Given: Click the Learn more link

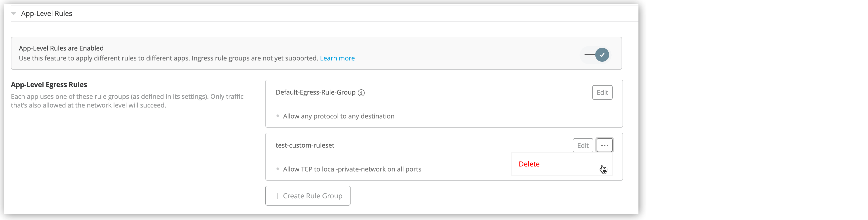Looking at the screenshot, I should point(337,58).
